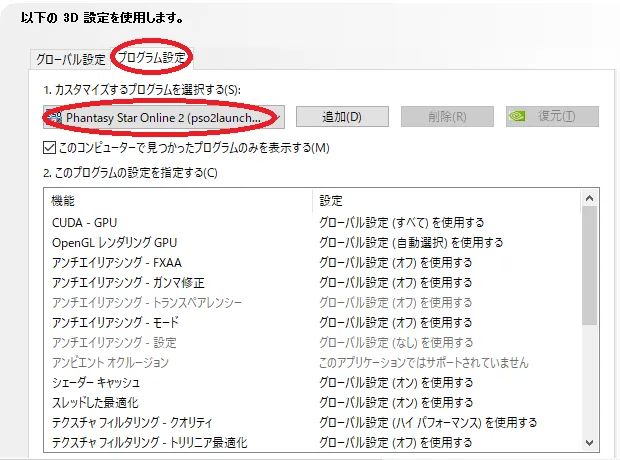The image size is (620, 460).
Task: Select アンチエイリアシング - トランスペアレンシー row
Action: pos(312,303)
